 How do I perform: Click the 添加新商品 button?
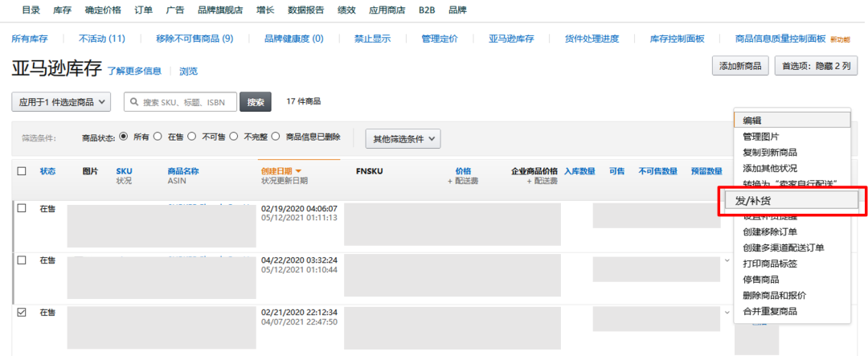pos(740,66)
